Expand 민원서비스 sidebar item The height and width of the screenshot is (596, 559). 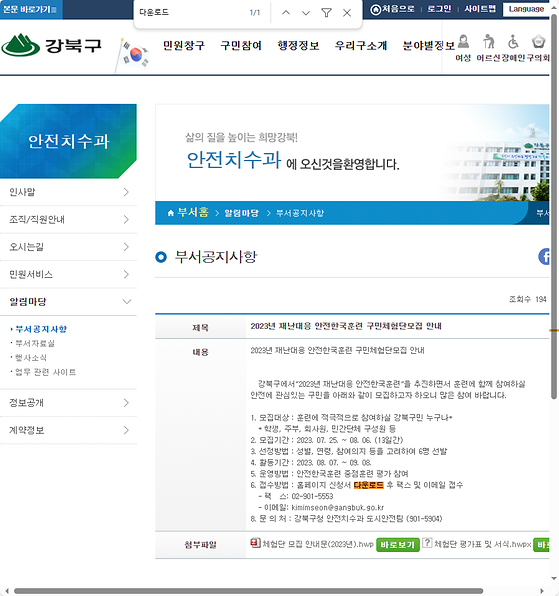click(68, 274)
